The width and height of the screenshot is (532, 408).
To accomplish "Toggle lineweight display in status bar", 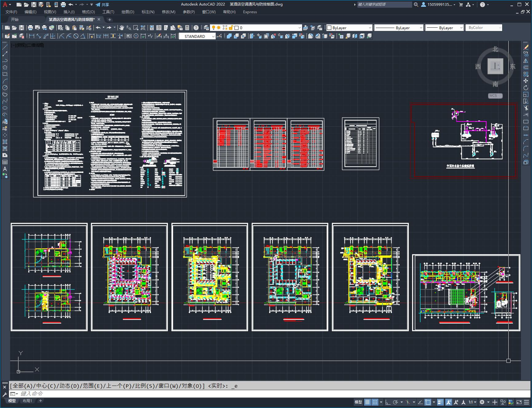I will click(440, 402).
